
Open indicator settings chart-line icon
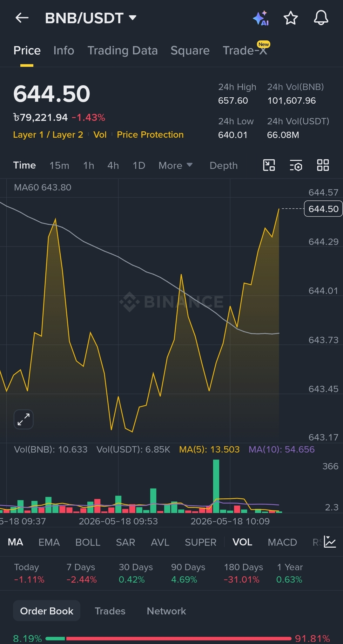[330, 542]
